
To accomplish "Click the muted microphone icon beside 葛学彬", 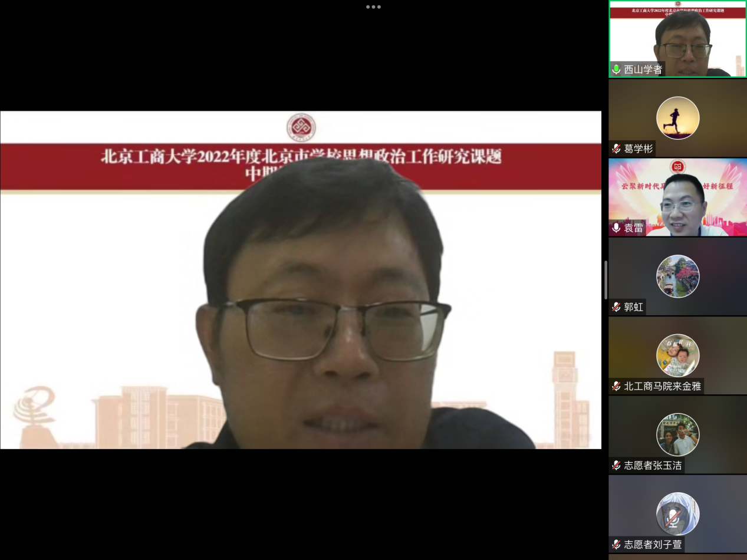I will tap(616, 149).
